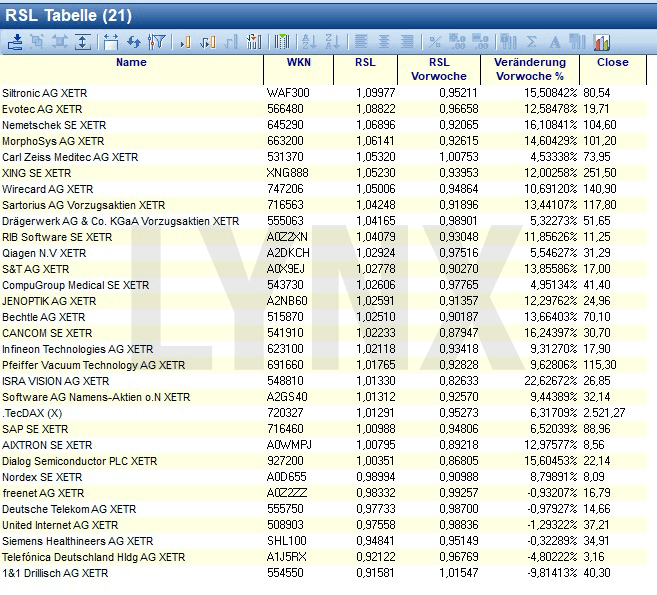This screenshot has height=595, width=657.
Task: Select the Software AG Namens-Aktien row
Action: coord(323,397)
